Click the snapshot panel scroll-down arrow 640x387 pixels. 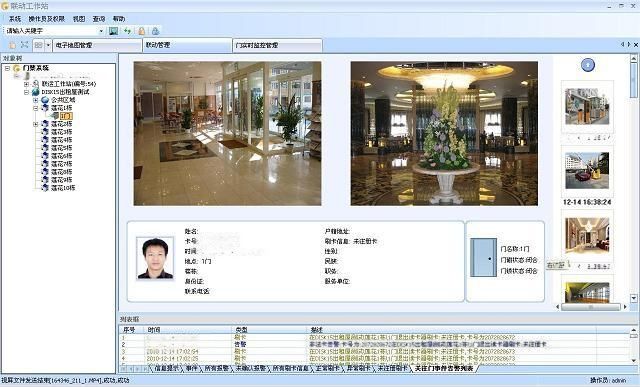633,298
